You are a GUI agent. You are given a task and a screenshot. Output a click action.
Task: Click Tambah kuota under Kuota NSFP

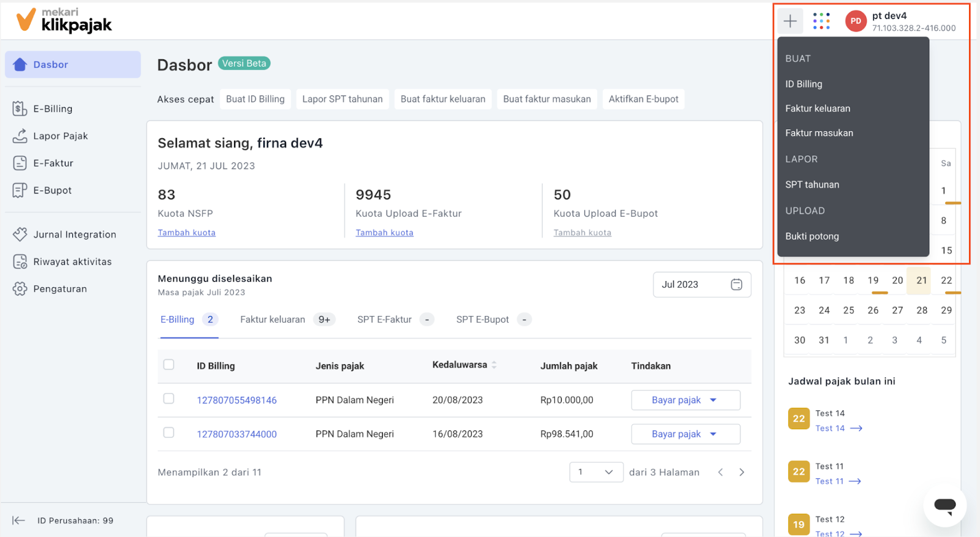(x=187, y=233)
